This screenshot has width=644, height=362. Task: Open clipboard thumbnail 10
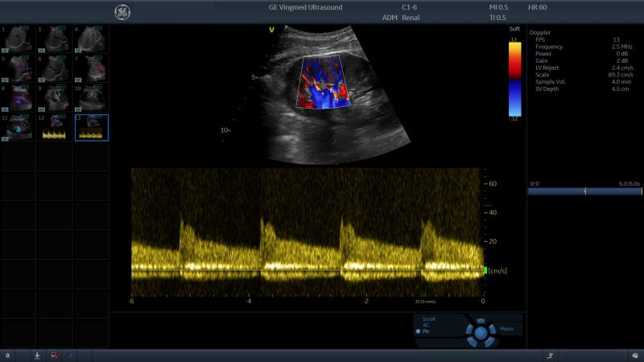pos(91,98)
